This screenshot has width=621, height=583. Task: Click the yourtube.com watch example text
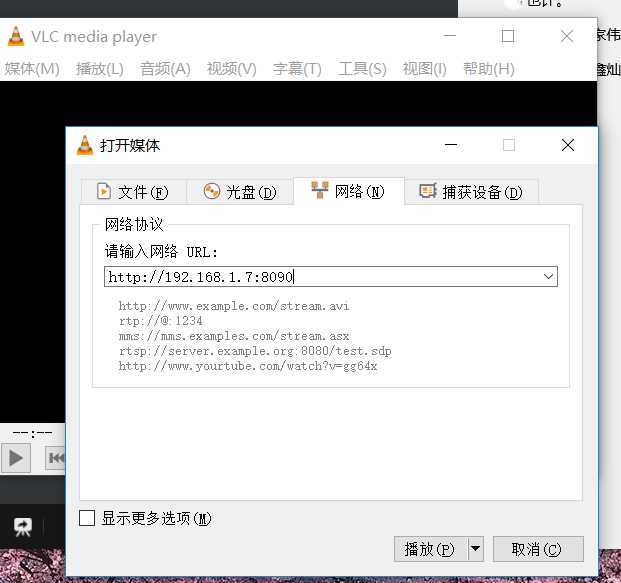[248, 366]
